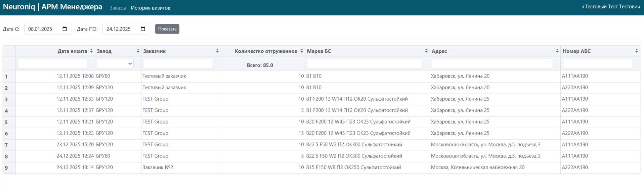Open Тестовый Тест Тестович user menu
The image size is (644, 191).
[x=611, y=7]
